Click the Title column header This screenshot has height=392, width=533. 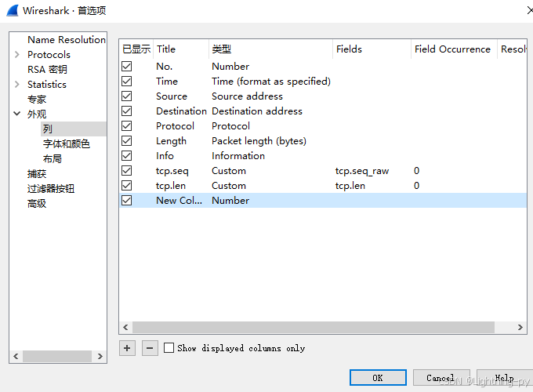click(181, 49)
